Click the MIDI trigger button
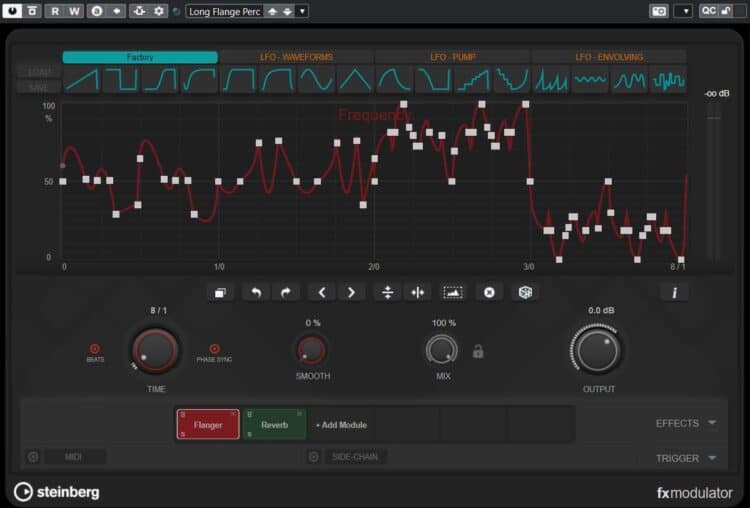This screenshot has height=508, width=750. point(74,457)
